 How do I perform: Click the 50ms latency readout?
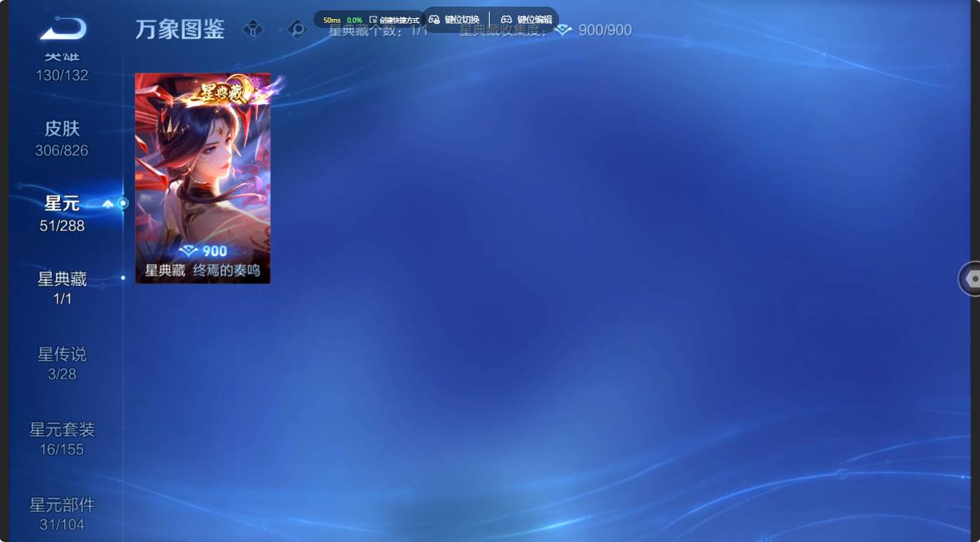coord(332,20)
